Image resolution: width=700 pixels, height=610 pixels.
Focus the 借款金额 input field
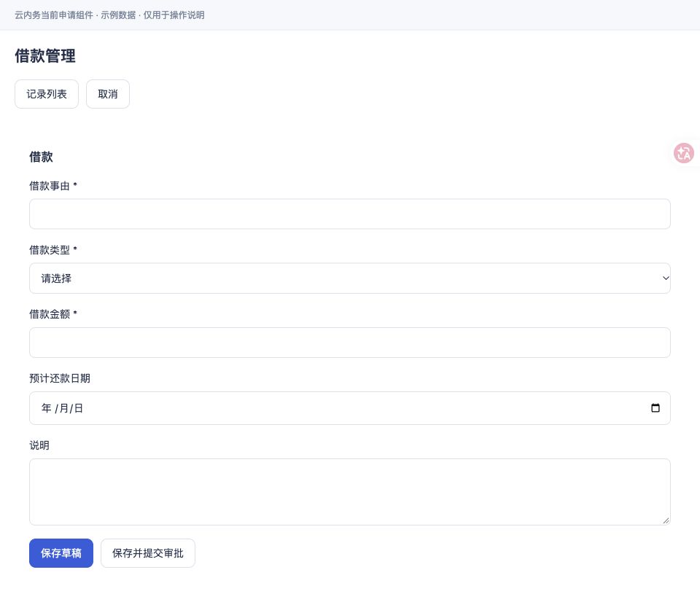[x=349, y=343]
